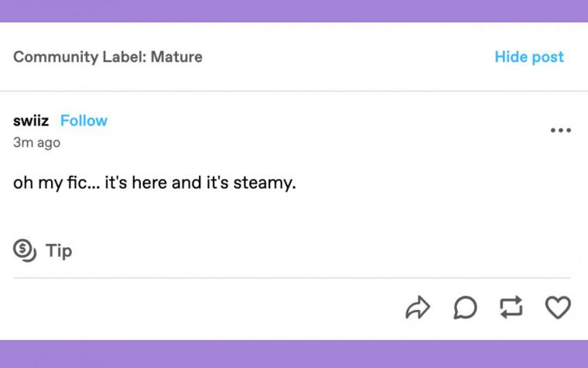Viewport: 588px width, 368px height.
Task: Click the share arrow icon
Action: tap(418, 308)
